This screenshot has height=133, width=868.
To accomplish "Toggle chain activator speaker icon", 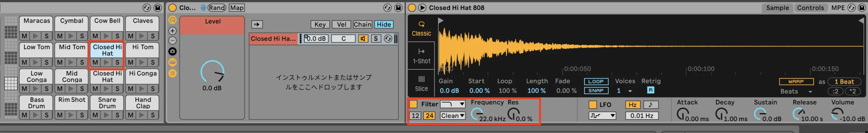I will [363, 39].
